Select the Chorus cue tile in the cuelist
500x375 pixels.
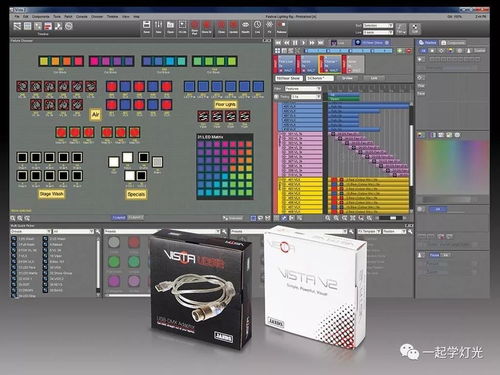click(x=330, y=64)
